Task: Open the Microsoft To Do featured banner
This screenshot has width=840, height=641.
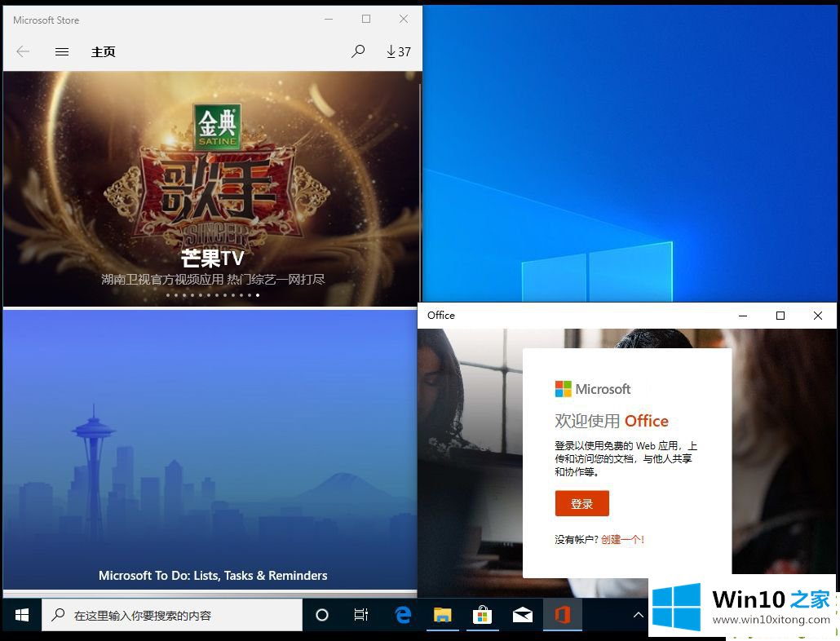Action: (x=210, y=450)
